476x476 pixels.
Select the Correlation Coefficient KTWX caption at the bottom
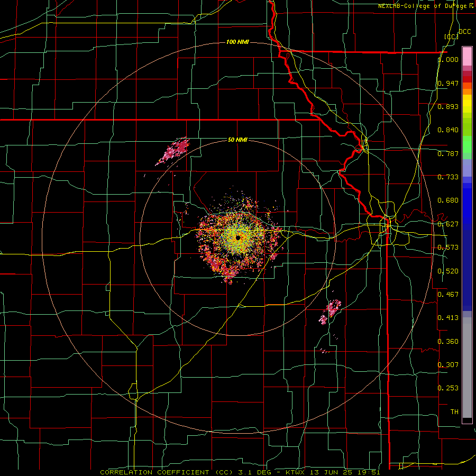tap(240, 472)
